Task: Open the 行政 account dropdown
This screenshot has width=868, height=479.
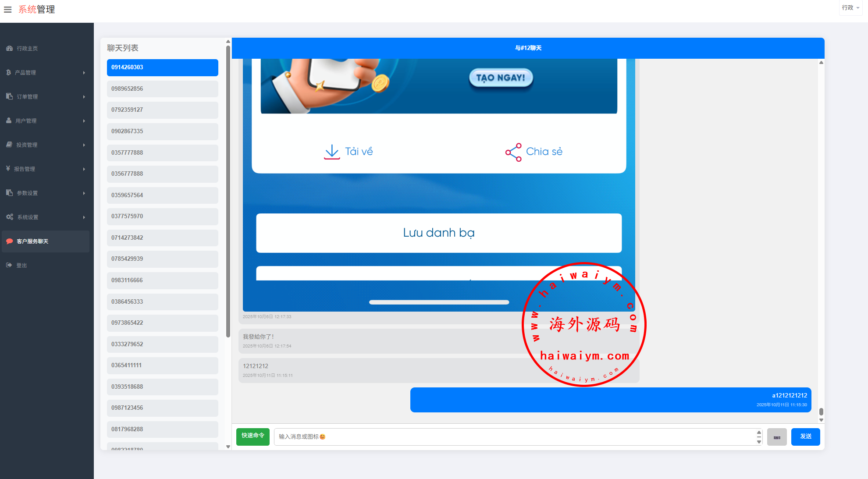Action: click(x=850, y=8)
